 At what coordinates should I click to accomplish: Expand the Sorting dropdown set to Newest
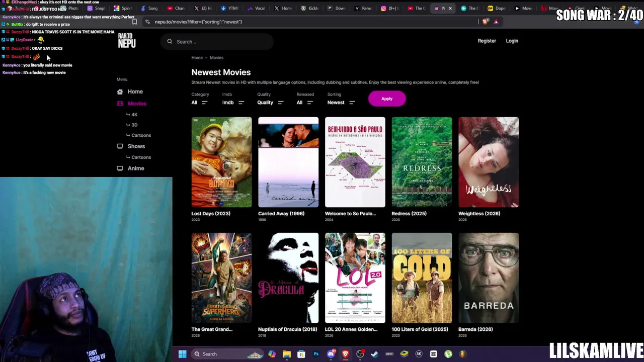pos(341,103)
